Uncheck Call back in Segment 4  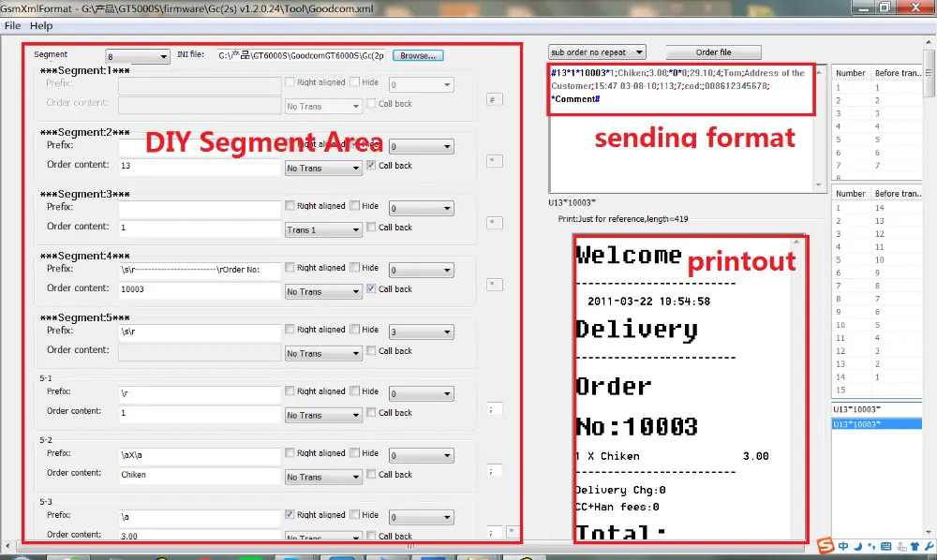click(x=371, y=288)
